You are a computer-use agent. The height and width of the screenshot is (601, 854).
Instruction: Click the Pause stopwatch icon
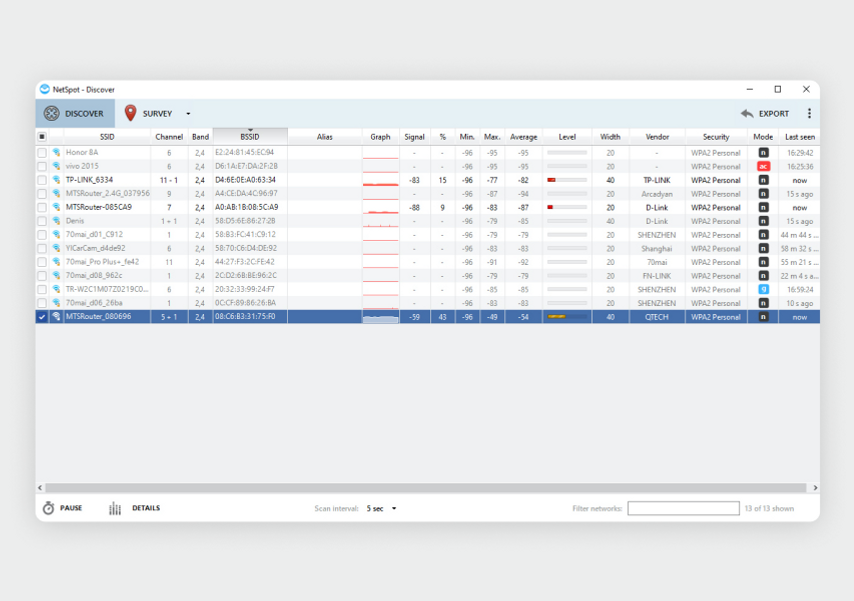pos(48,508)
